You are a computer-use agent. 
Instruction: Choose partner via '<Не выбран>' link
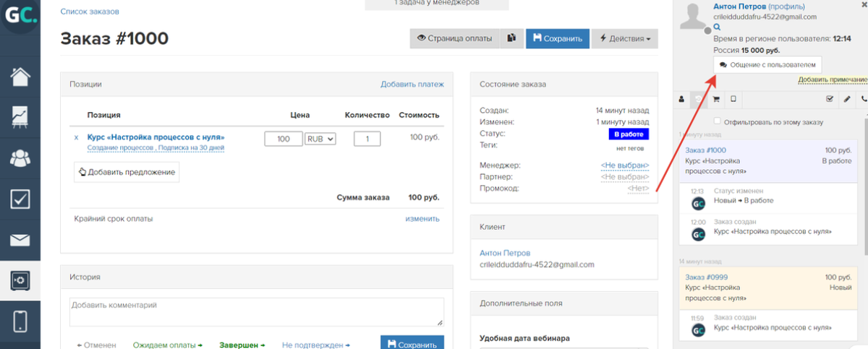[x=625, y=177]
